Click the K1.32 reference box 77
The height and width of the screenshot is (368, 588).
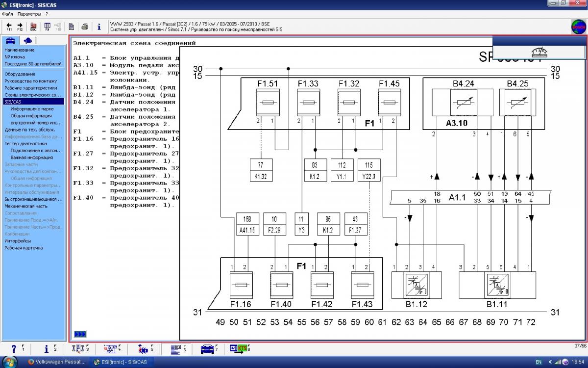point(261,171)
